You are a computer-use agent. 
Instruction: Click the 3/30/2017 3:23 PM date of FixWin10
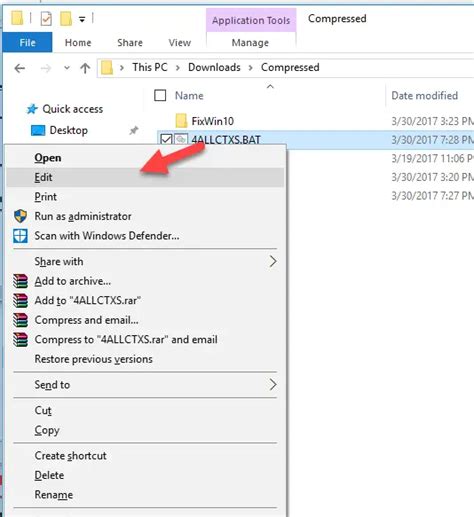coord(433,121)
